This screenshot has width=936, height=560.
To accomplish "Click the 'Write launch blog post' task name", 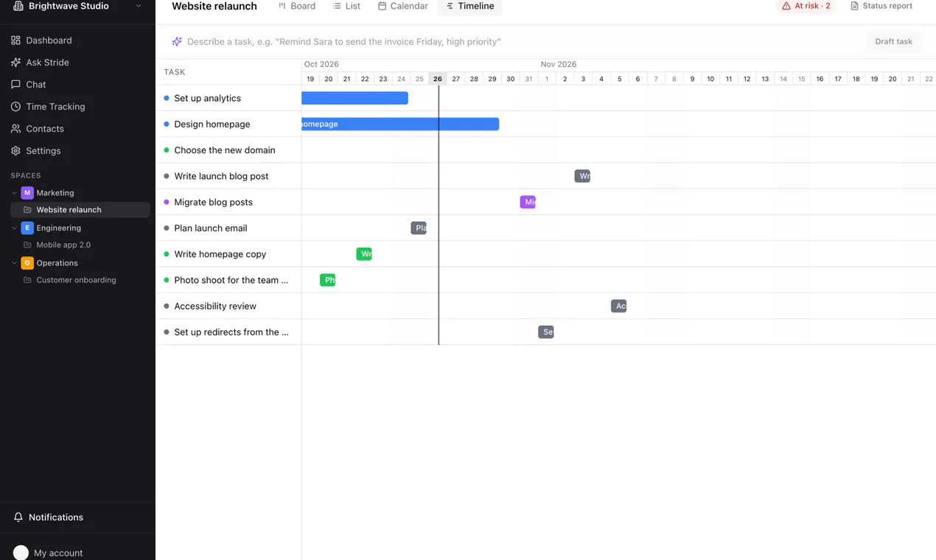I will point(221,176).
